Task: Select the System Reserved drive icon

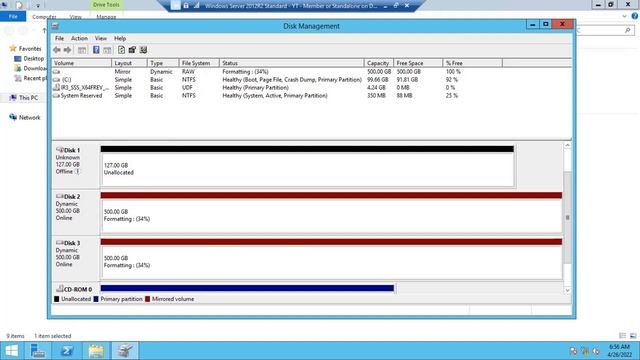Action: [56, 96]
